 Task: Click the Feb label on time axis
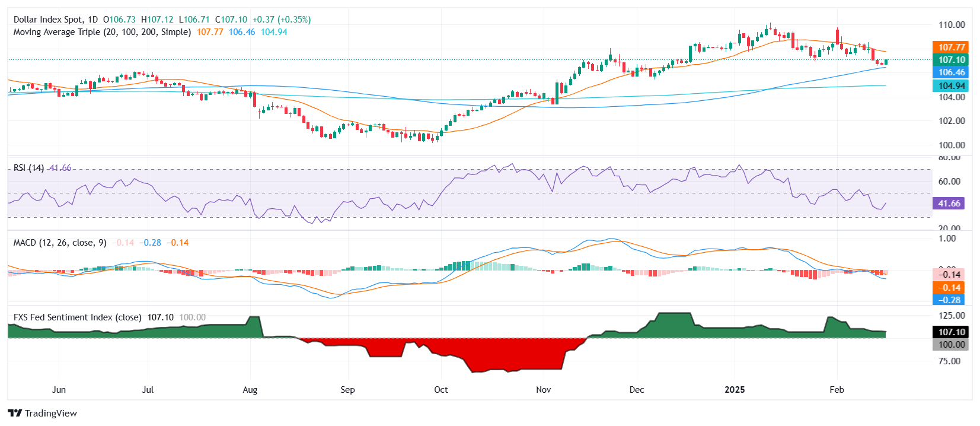click(x=837, y=390)
